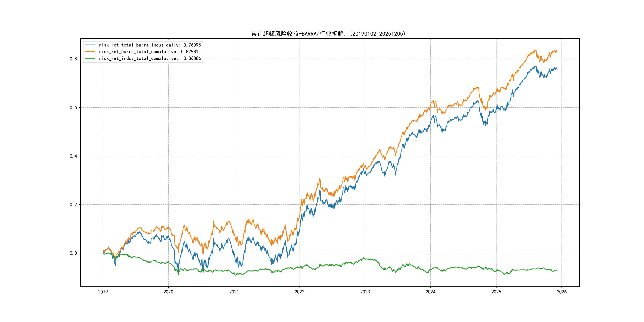
Task: Click the 2022 x-axis tick label
Action: pyautogui.click(x=300, y=292)
